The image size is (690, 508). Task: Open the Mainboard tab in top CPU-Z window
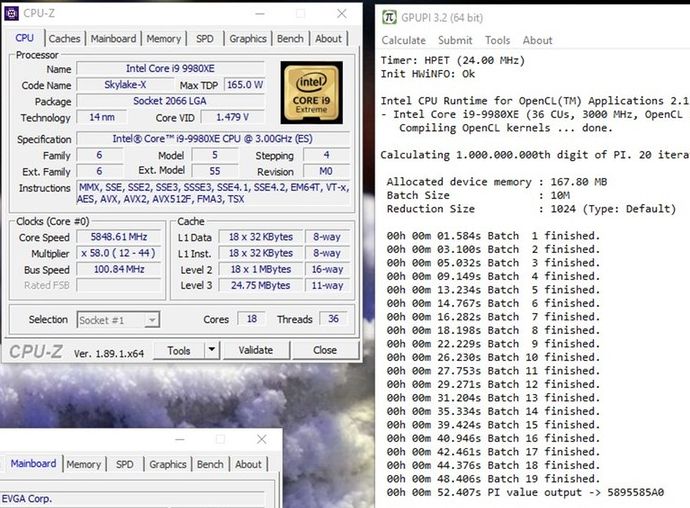pos(114,39)
